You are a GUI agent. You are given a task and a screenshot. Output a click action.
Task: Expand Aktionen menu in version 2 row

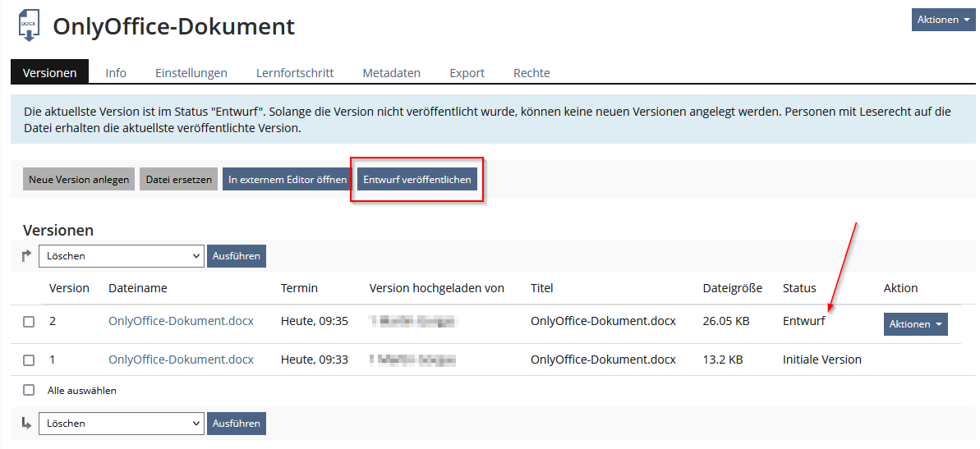[x=915, y=324]
